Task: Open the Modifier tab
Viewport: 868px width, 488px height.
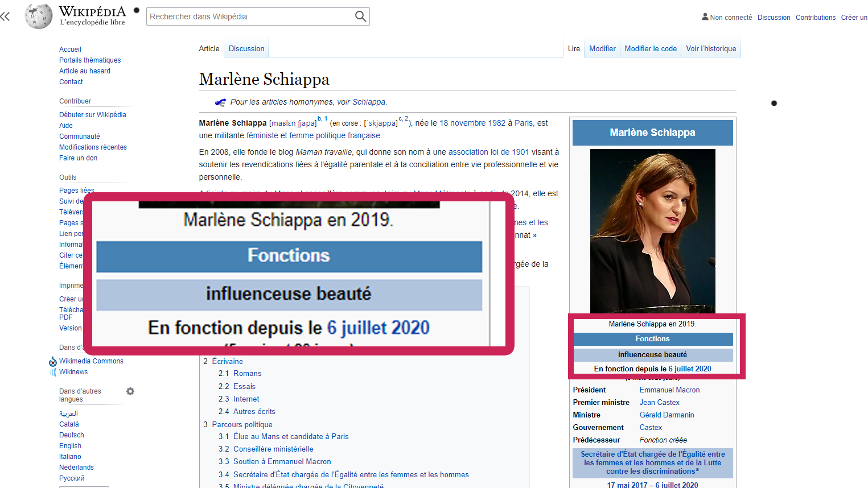Action: coord(602,49)
